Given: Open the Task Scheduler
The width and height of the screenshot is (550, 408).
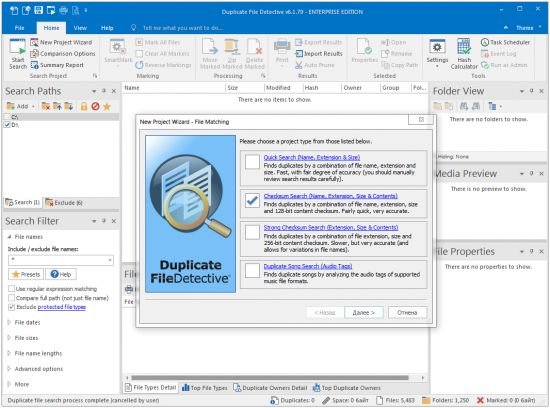Looking at the screenshot, I should coord(505,42).
